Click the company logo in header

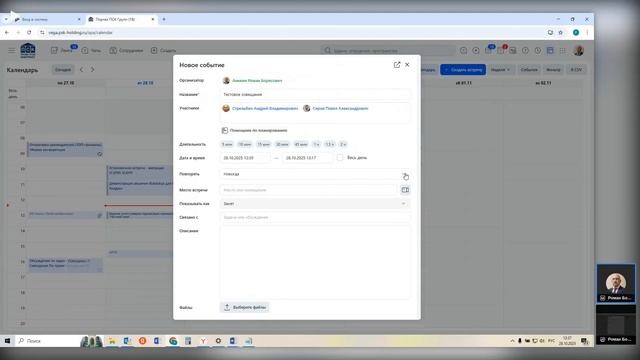(28, 50)
